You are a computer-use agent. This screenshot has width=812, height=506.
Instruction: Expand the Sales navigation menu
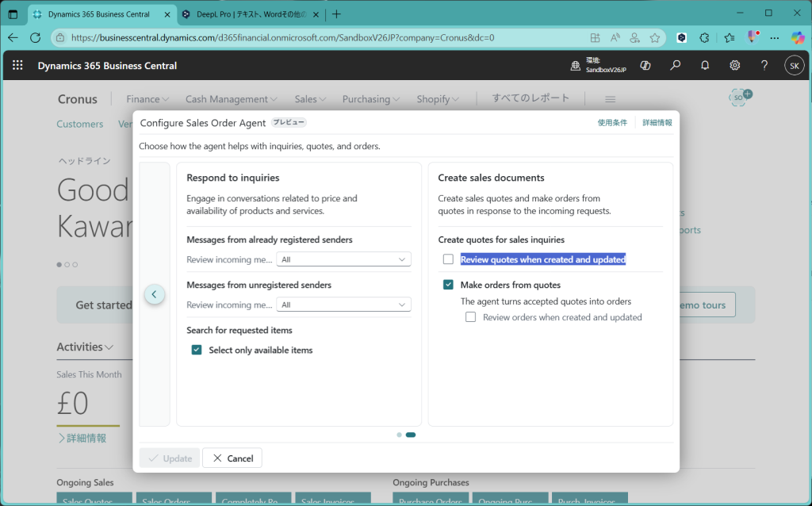click(311, 99)
